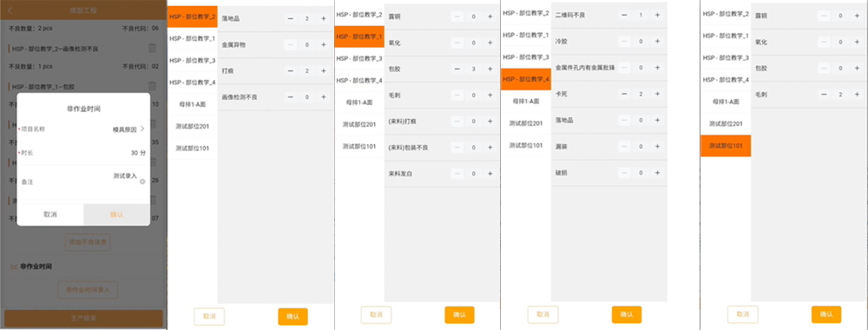This screenshot has width=868, height=330.
Task: Open 母排1-A面 tab beside the 卡死 row
Action: click(x=526, y=102)
